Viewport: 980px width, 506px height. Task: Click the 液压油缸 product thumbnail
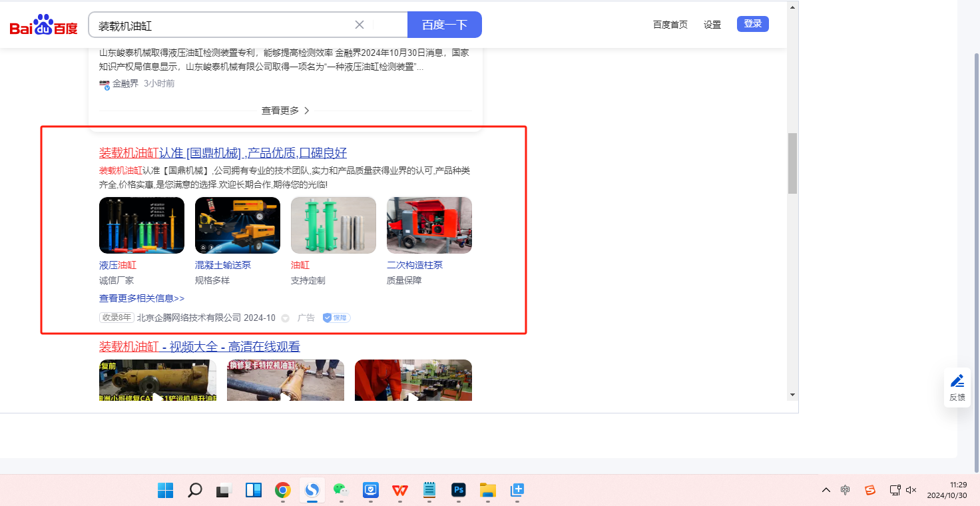click(x=142, y=225)
